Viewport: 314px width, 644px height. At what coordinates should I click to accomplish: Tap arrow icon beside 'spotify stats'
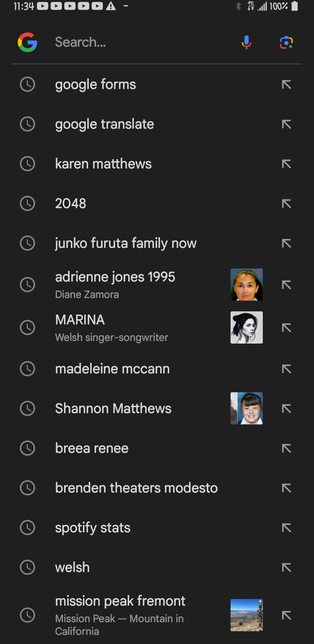(287, 528)
